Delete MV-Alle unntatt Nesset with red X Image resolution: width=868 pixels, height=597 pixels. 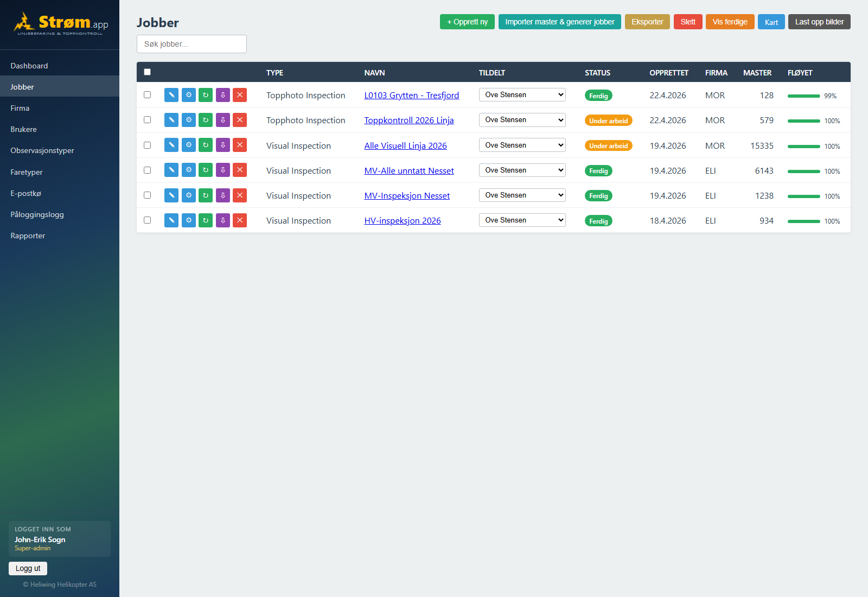click(x=240, y=170)
